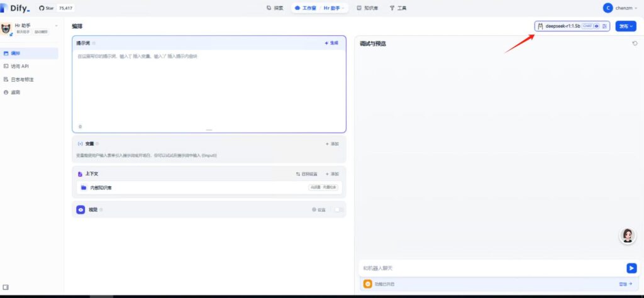Click the restart icon in 调试与预览 panel
644x298 pixels.
pos(635,43)
